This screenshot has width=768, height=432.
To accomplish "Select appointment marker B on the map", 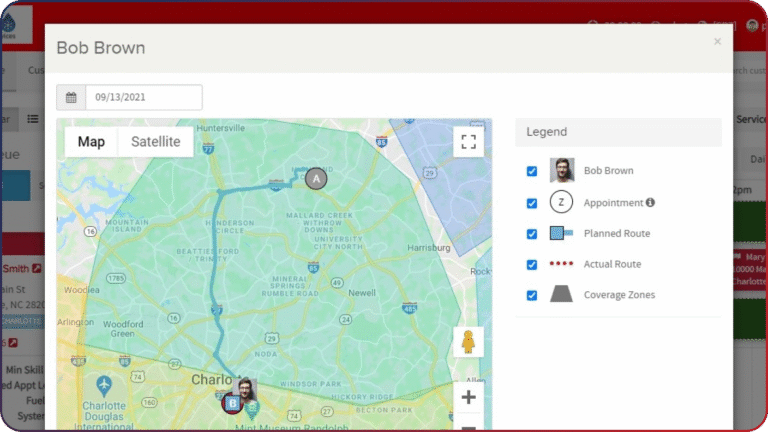I will click(232, 404).
